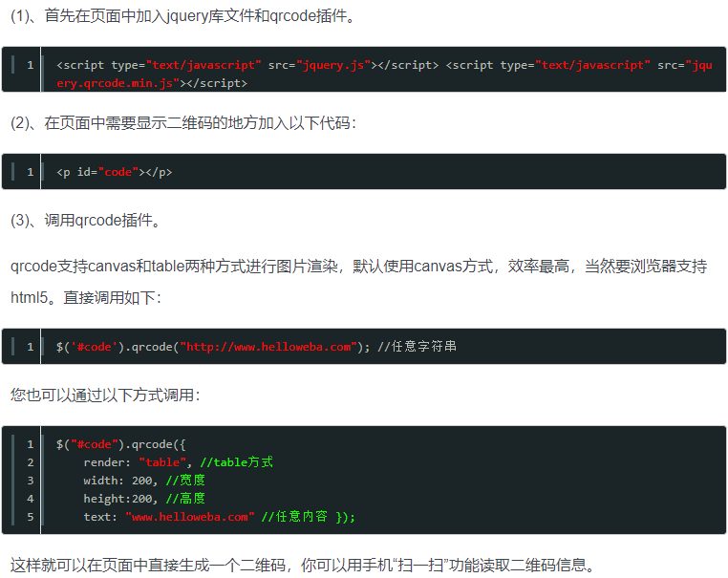The image size is (728, 578).
Task: Click code line "height:200,"
Action: (x=120, y=499)
